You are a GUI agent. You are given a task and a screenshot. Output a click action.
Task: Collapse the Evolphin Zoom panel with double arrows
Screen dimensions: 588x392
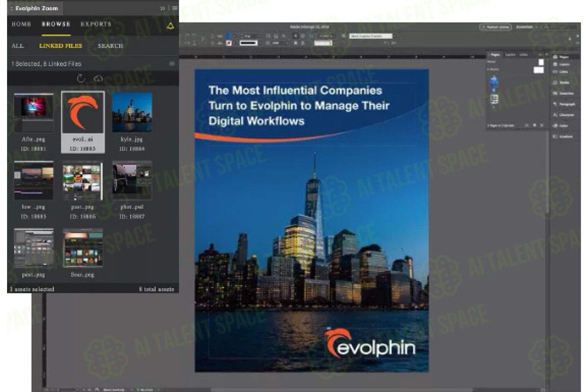click(162, 8)
